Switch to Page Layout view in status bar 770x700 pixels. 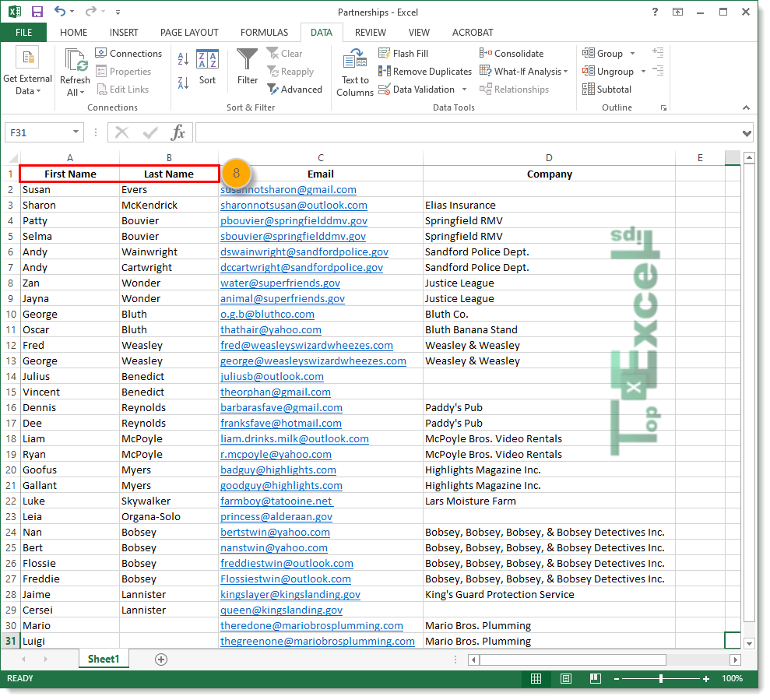pos(566,679)
